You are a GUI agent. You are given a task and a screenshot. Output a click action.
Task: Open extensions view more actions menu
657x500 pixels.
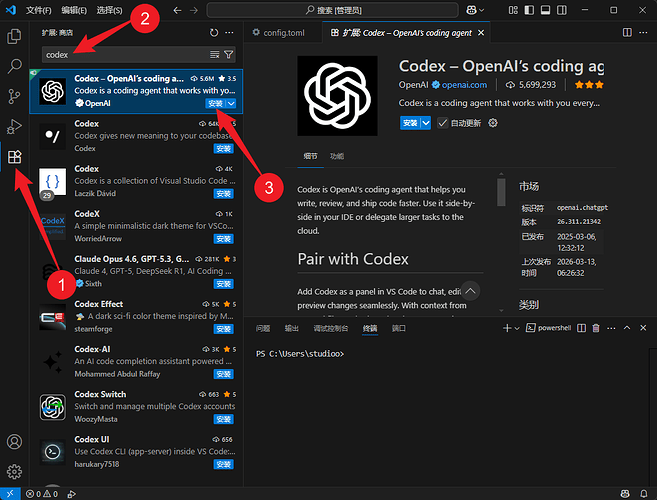[229, 33]
